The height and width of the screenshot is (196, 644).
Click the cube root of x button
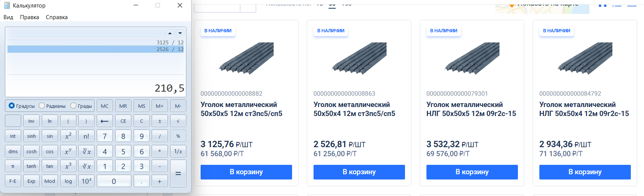[87, 166]
